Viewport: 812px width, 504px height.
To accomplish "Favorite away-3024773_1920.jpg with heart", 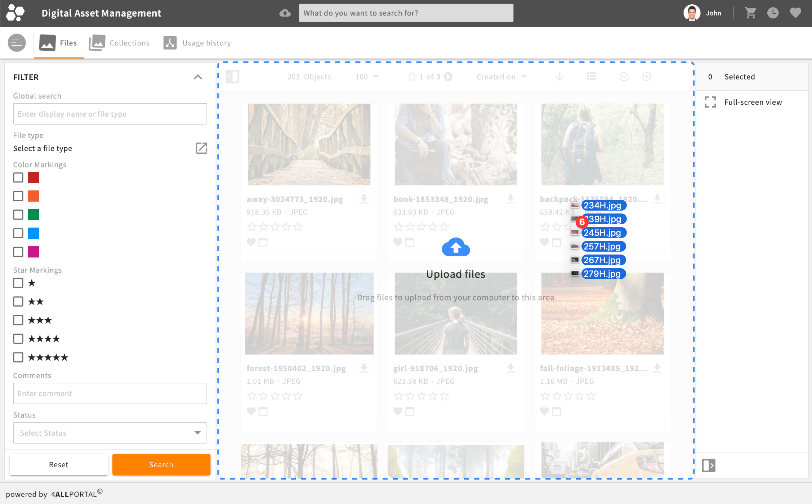I will click(x=251, y=242).
